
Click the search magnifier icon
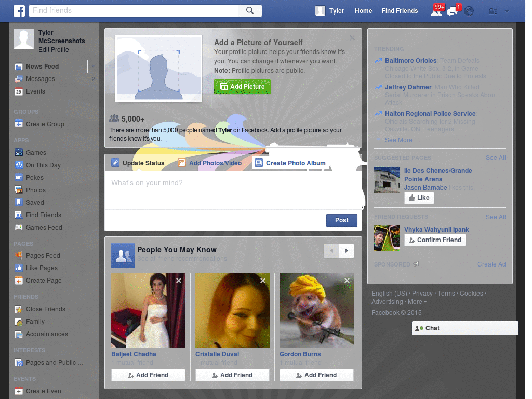coord(250,10)
